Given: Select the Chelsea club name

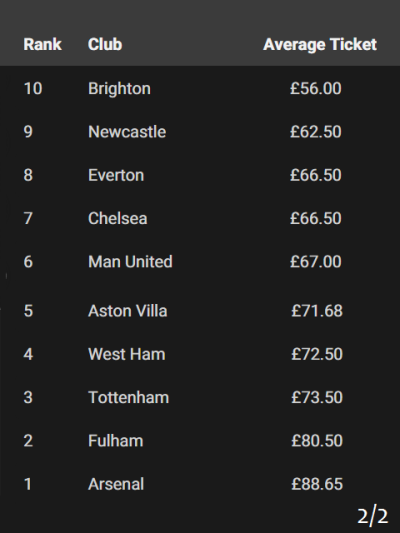Looking at the screenshot, I should coord(118,219).
